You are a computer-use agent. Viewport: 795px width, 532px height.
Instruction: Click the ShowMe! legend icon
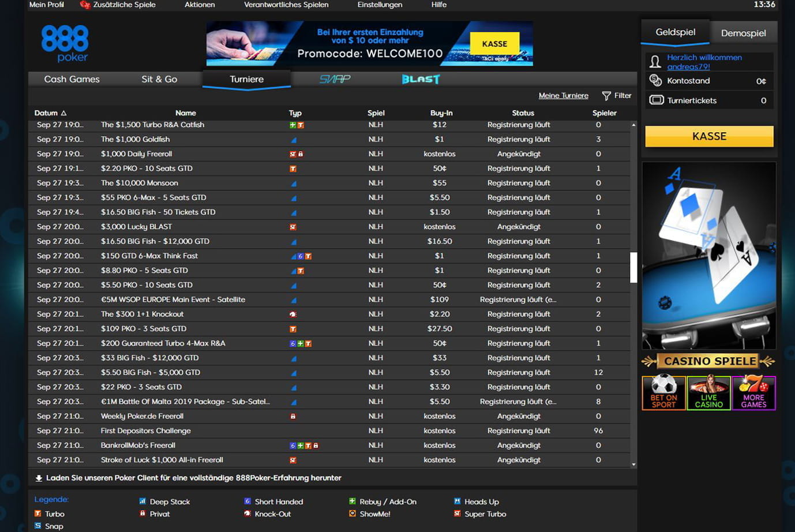click(x=352, y=514)
